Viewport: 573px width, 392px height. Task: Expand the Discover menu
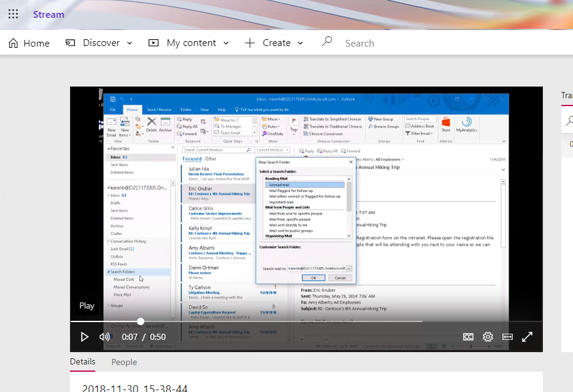click(99, 43)
